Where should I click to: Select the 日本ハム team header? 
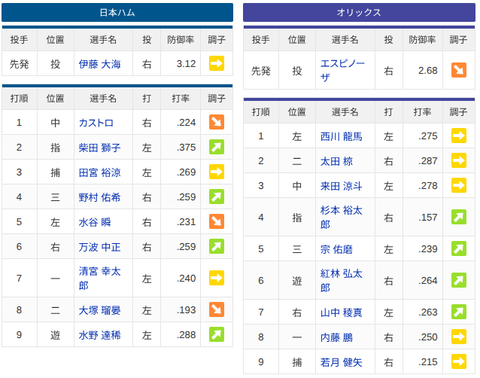point(117,13)
